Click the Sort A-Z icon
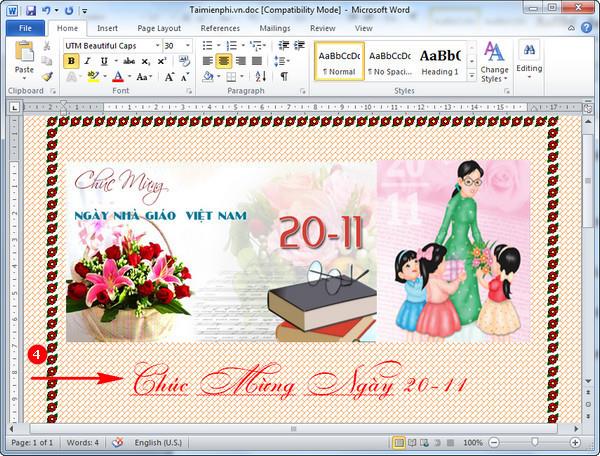Viewport: 600px width, 456px height. tap(261, 77)
